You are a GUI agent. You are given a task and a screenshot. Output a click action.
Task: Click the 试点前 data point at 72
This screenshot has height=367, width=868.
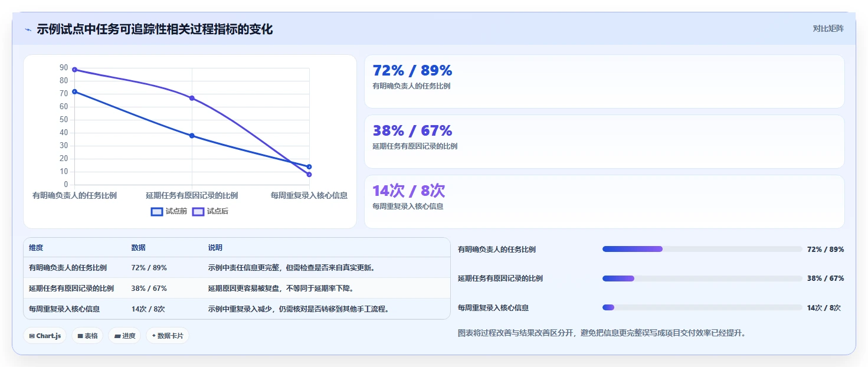point(74,91)
